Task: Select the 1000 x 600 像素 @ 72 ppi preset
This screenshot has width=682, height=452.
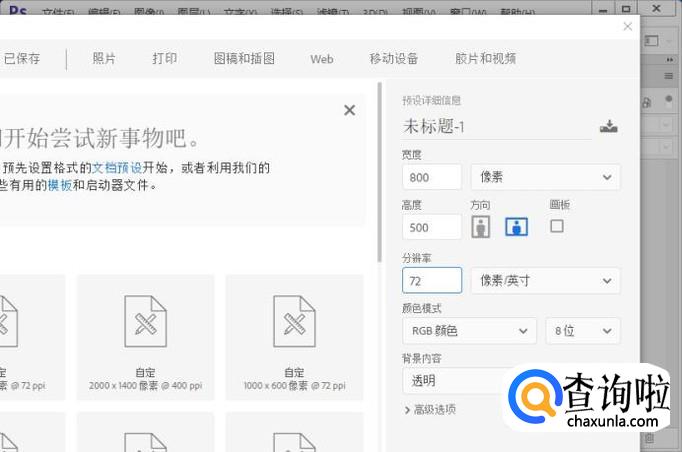Action: coord(294,337)
